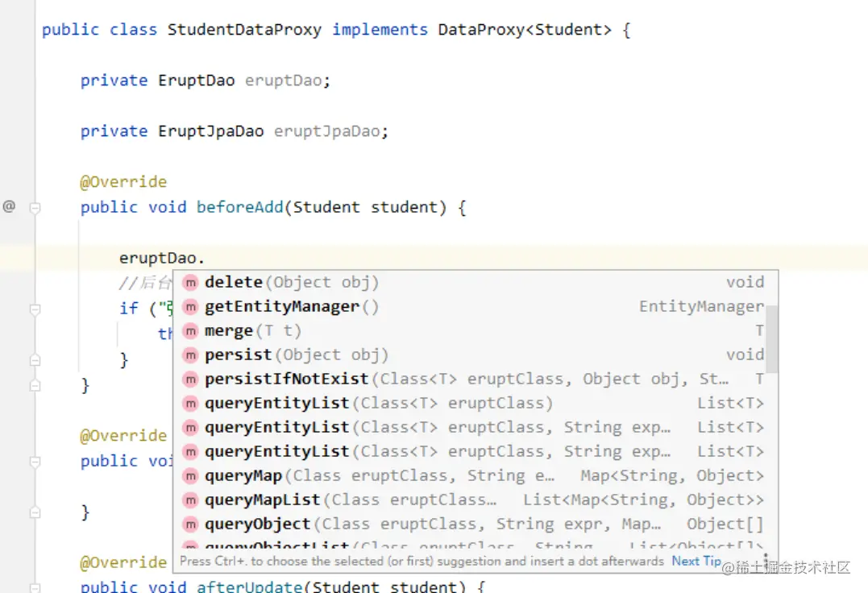This screenshot has height=593, width=868.
Task: Click the method icon beside getEntityManager
Action: (190, 307)
